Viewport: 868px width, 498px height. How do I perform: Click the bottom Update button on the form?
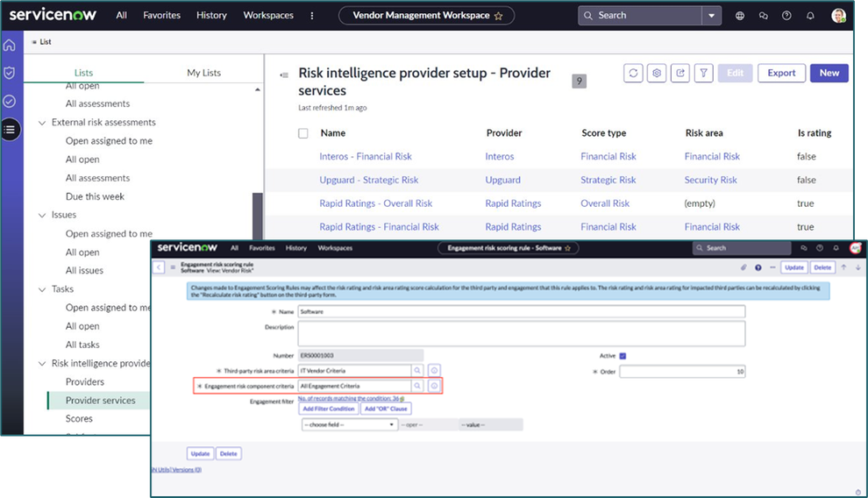click(x=200, y=454)
